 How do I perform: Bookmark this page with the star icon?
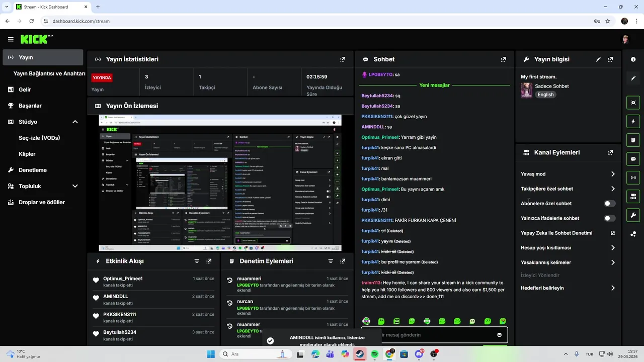[608, 21]
